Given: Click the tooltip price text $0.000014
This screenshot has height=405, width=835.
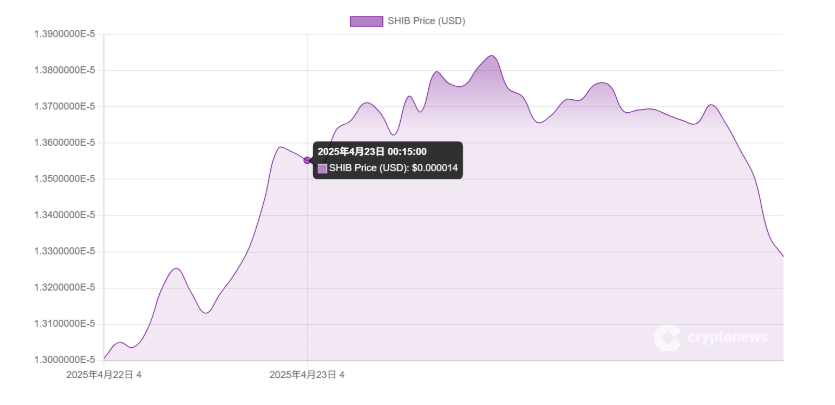Looking at the screenshot, I should [434, 169].
